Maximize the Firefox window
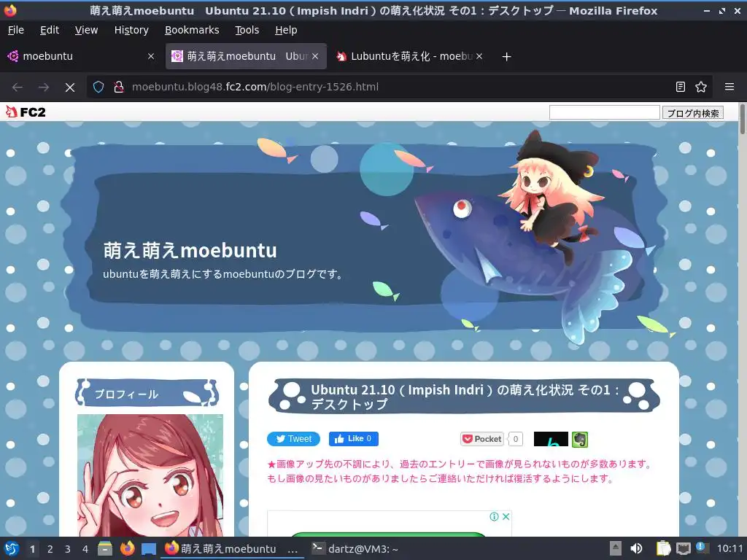 722,10
